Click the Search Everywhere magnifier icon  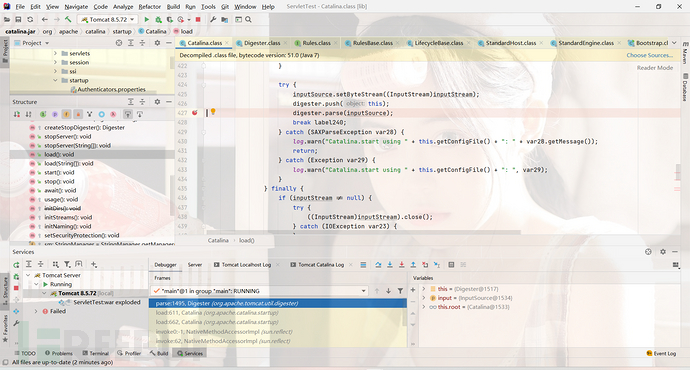[x=248, y=19]
